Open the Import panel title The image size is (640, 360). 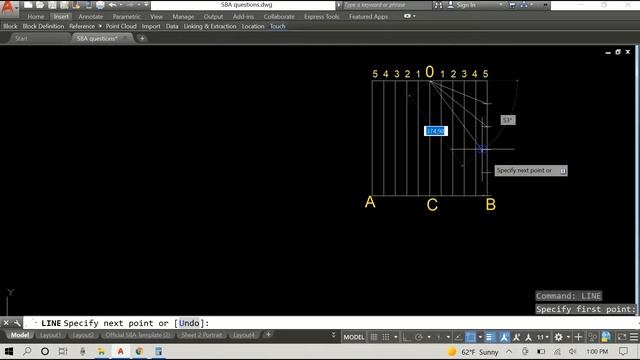[x=151, y=26]
